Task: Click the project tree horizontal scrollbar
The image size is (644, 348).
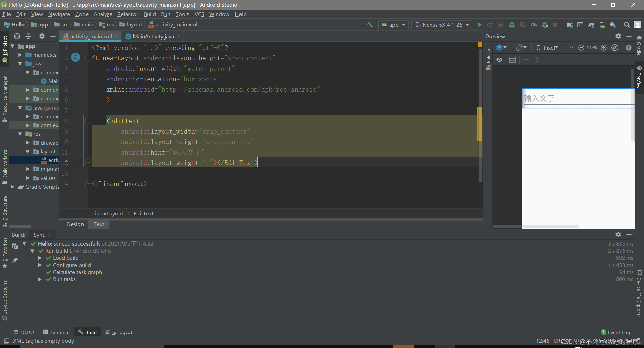Action: [x=20, y=227]
